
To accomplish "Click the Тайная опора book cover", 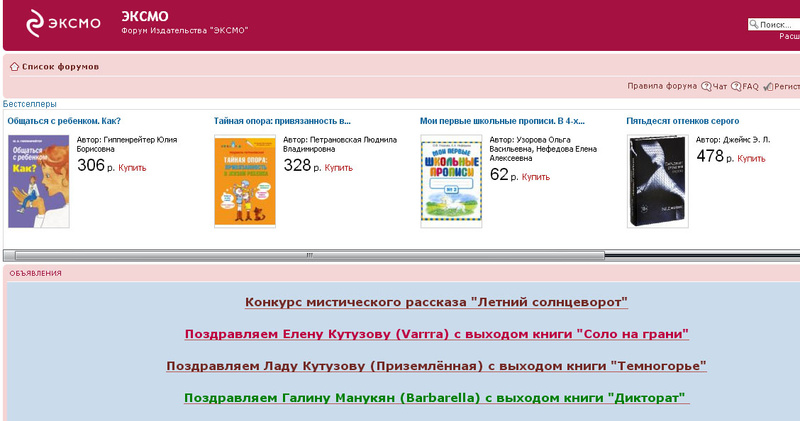I will pyautogui.click(x=245, y=181).
